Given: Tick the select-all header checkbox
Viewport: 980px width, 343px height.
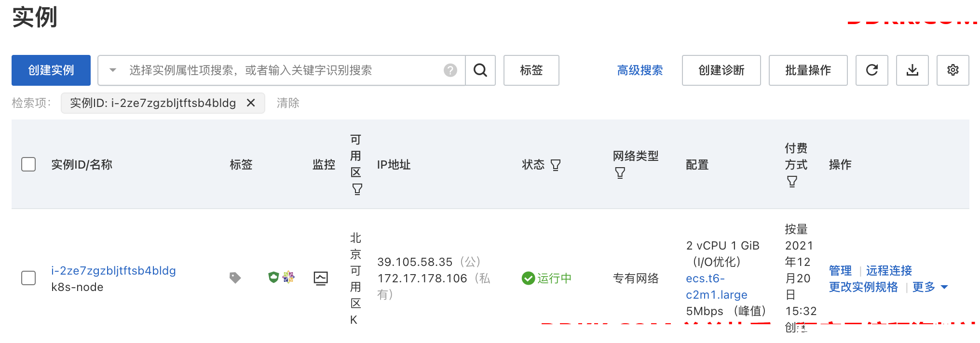Looking at the screenshot, I should pos(28,164).
